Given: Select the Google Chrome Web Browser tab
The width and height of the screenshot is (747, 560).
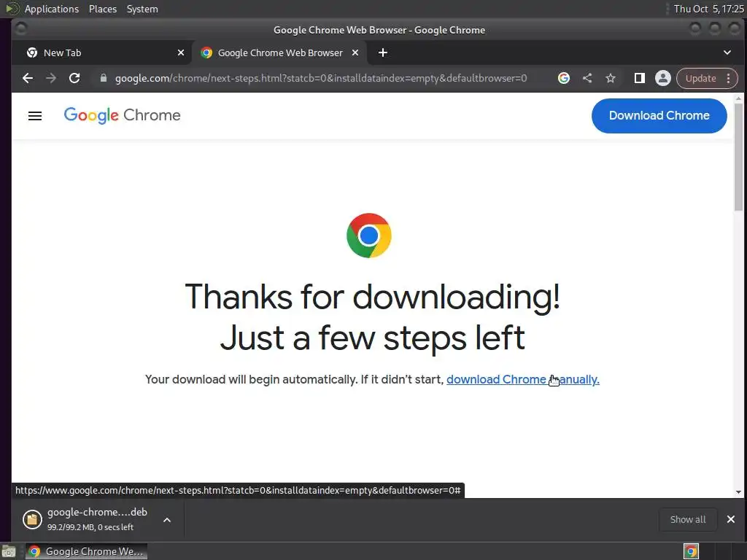Looking at the screenshot, I should pyautogui.click(x=279, y=52).
